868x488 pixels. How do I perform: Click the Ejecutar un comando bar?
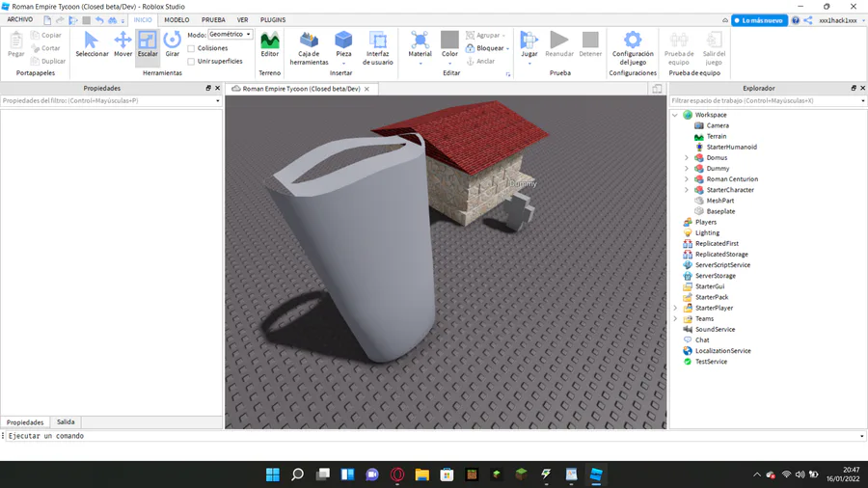tap(432, 436)
